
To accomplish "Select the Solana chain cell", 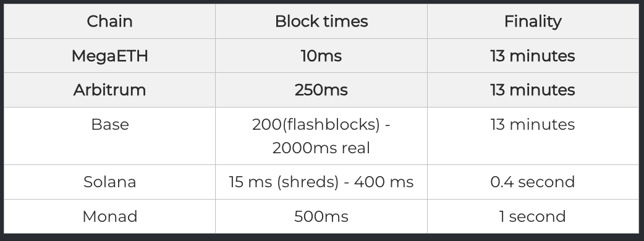I will (x=109, y=182).
